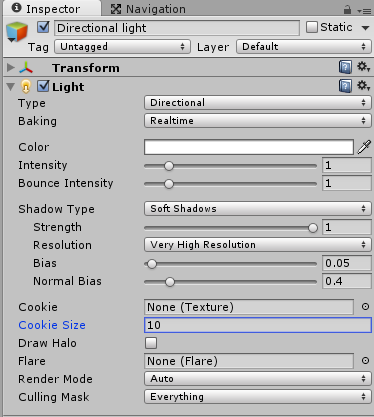Open the Cookie texture object picker
Image resolution: width=374 pixels, height=417 pixels.
pos(365,307)
